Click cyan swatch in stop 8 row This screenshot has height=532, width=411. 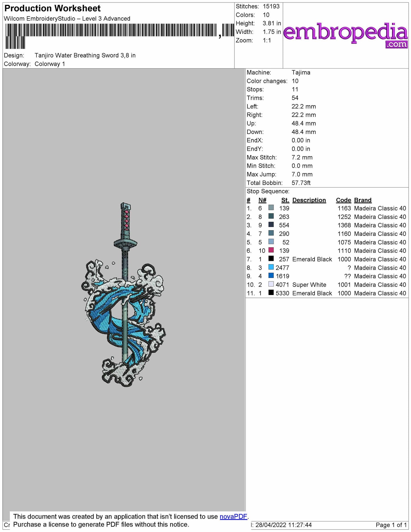(x=271, y=267)
